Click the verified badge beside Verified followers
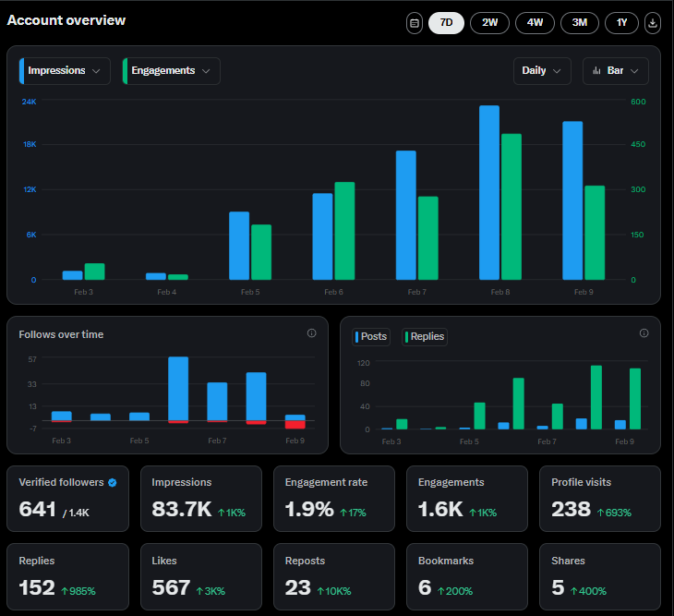The image size is (674, 616). pos(113,483)
